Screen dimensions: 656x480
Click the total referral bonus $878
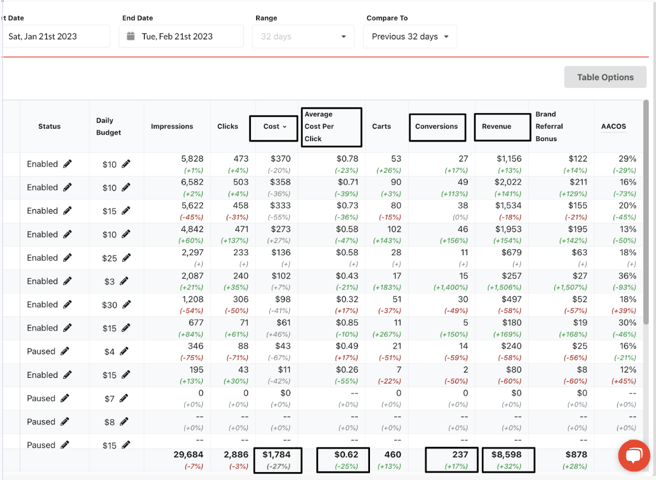[x=576, y=454]
